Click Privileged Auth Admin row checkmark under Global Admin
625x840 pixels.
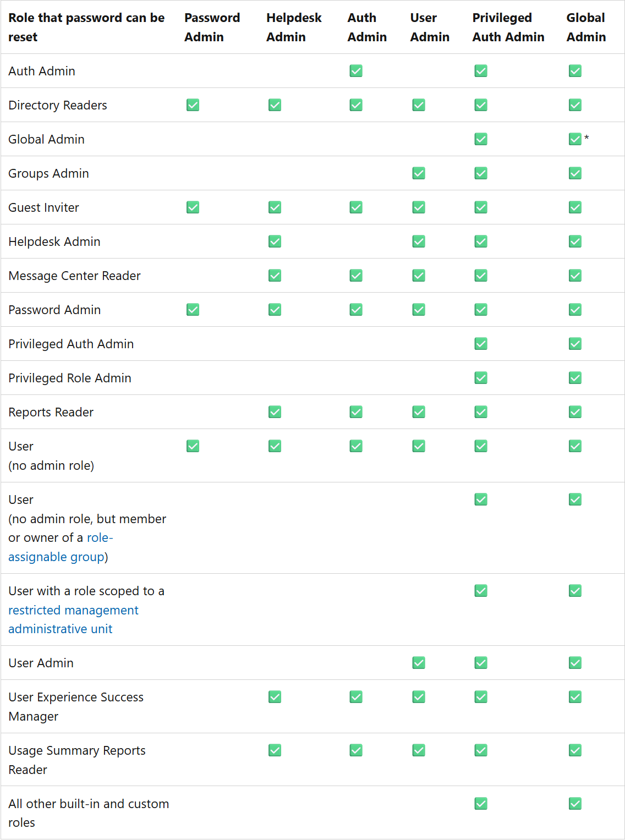[x=575, y=344]
